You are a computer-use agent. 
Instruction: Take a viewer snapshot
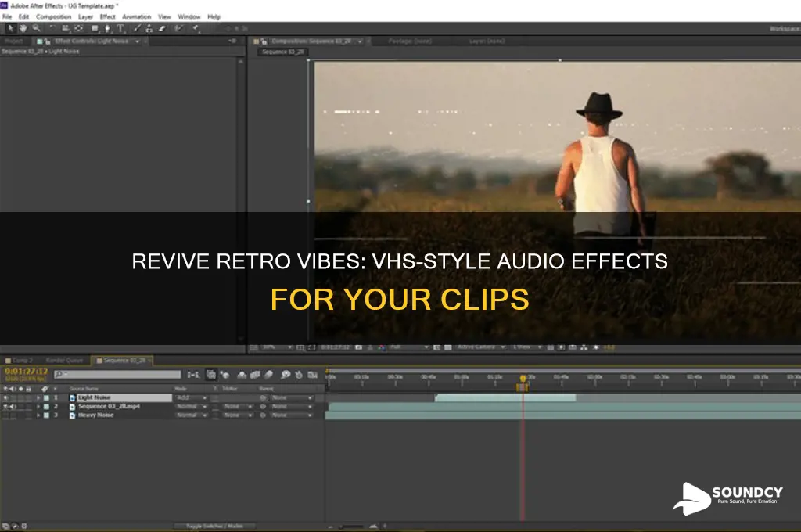(358, 347)
